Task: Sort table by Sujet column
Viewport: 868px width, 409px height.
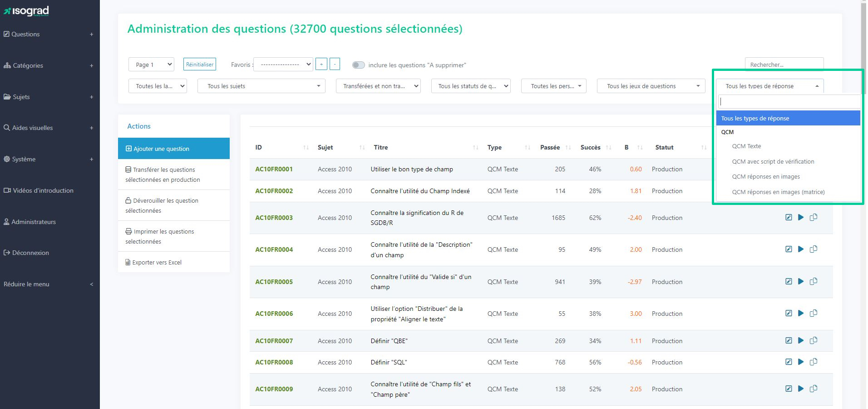Action: (341, 147)
